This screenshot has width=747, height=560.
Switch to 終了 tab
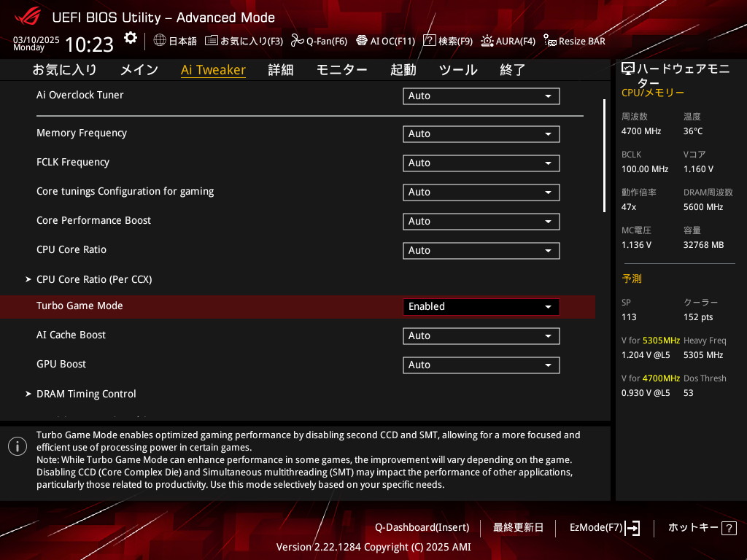(513, 70)
